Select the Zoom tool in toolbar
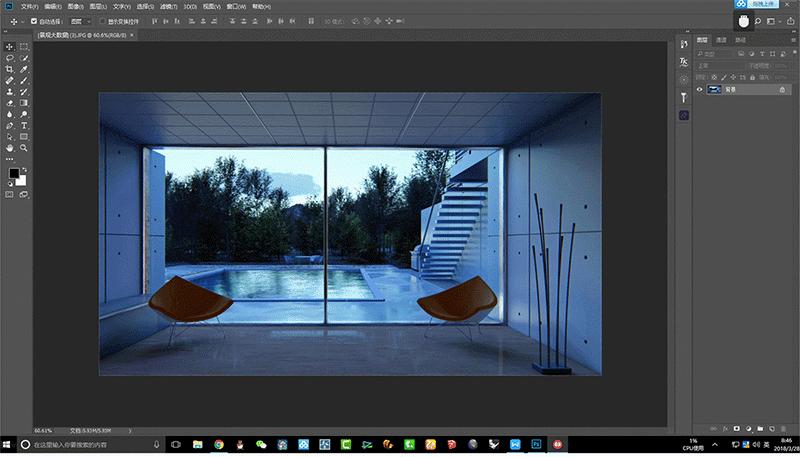This screenshot has height=457, width=800. [x=24, y=147]
